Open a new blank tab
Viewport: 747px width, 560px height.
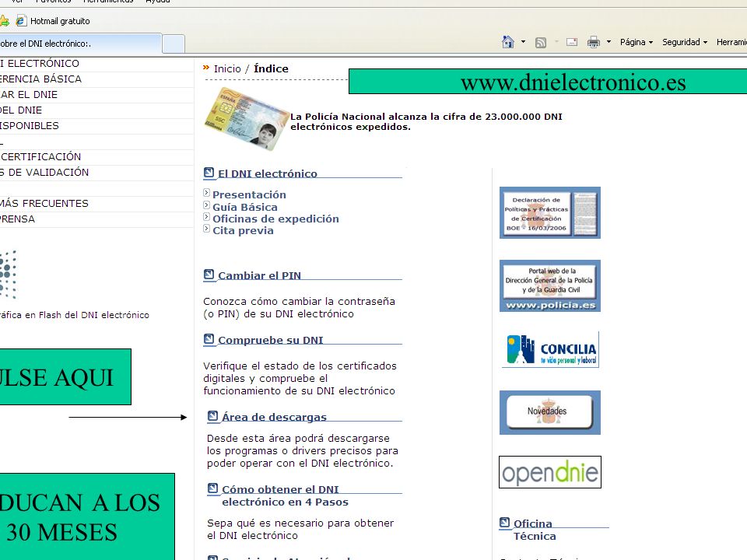(x=174, y=44)
